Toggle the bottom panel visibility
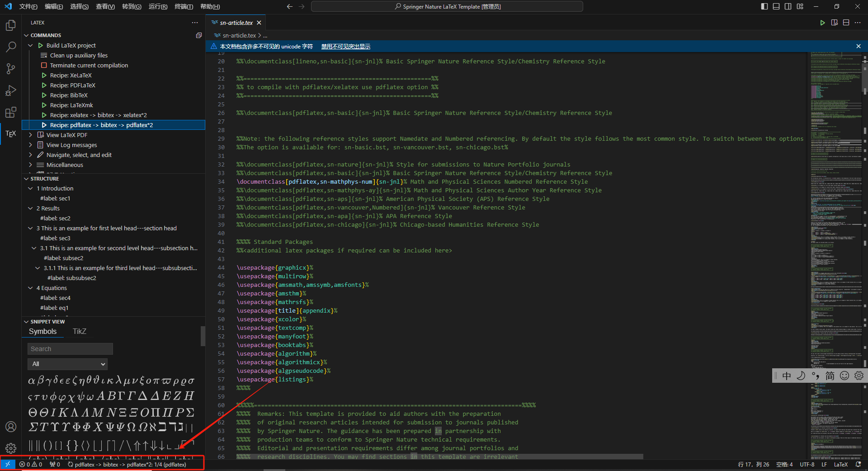 coord(775,6)
